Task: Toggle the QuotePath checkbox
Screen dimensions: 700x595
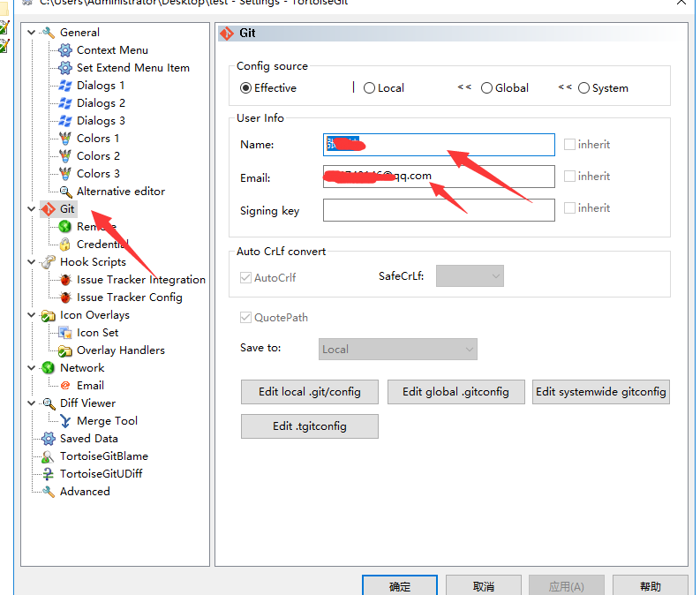Action: (x=245, y=318)
